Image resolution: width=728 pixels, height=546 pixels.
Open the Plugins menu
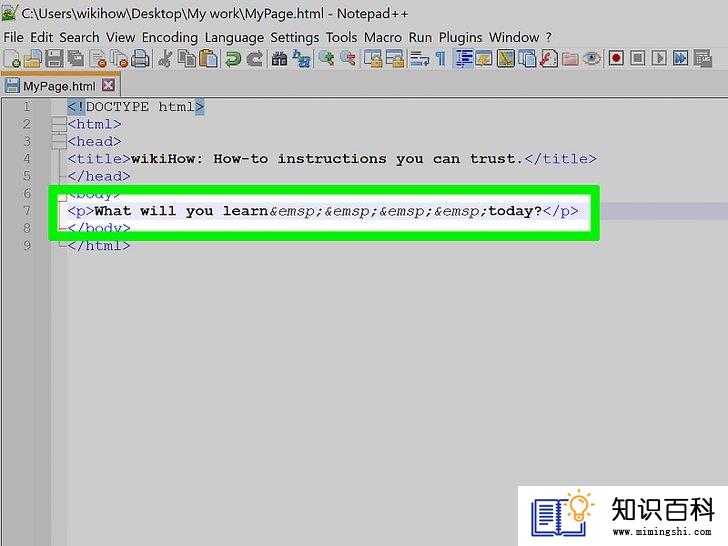tap(461, 37)
